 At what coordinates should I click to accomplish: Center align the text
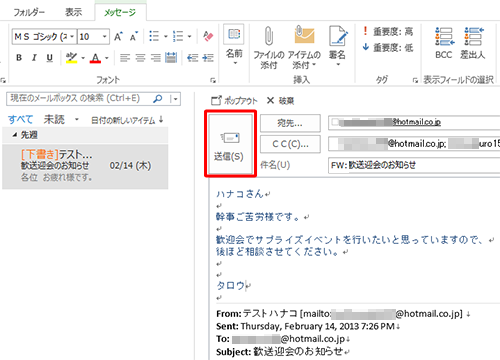point(140,58)
